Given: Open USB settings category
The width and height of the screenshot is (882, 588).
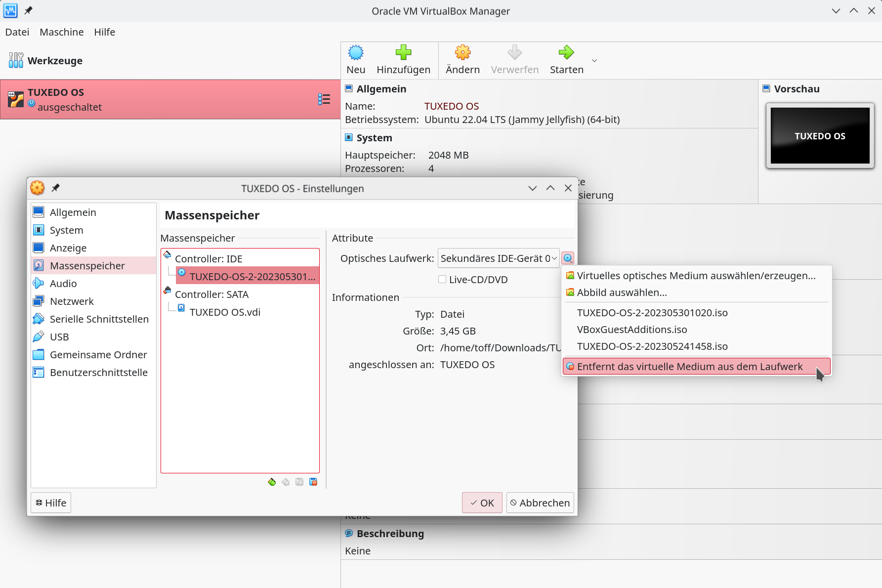Looking at the screenshot, I should coord(93,337).
